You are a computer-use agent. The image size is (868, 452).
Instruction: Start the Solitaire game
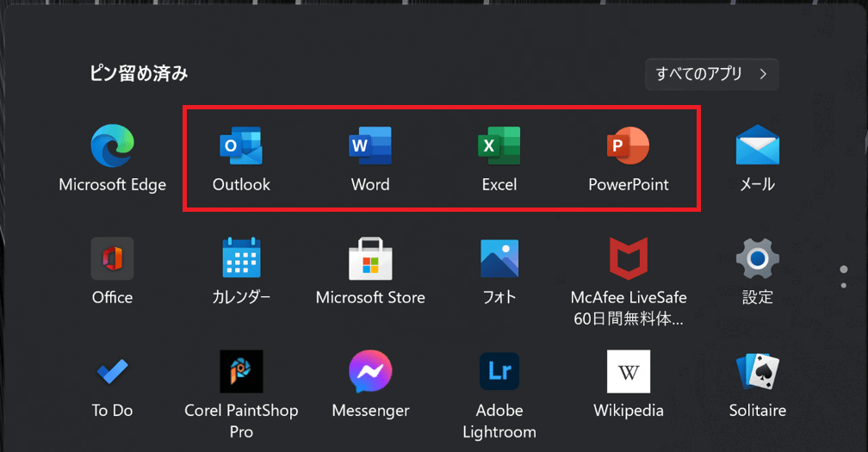pyautogui.click(x=757, y=371)
